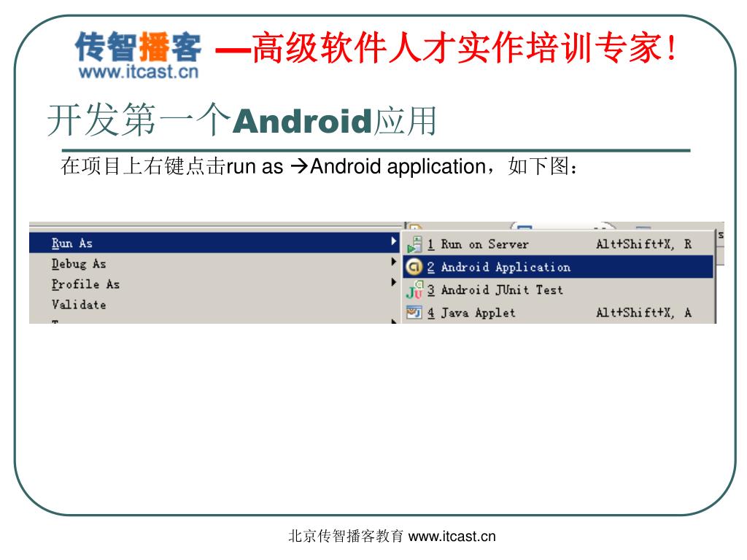This screenshot has width=747, height=560.
Task: Choose 1 Run on Server option
Action: [x=558, y=244]
